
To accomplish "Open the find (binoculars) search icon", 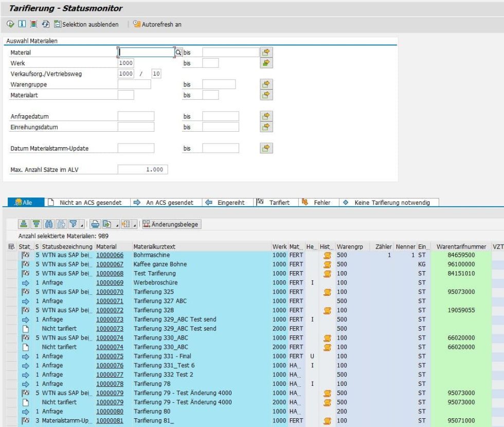I will tap(48, 224).
